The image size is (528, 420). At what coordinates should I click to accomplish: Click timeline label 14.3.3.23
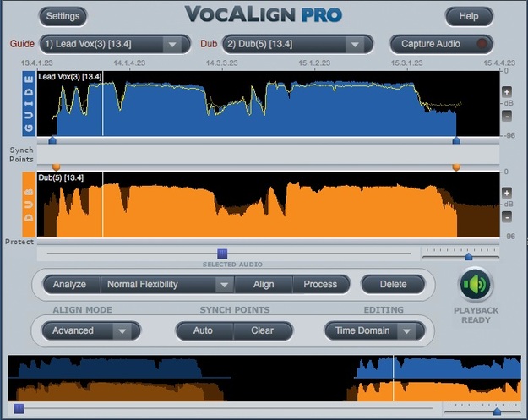tap(222, 63)
